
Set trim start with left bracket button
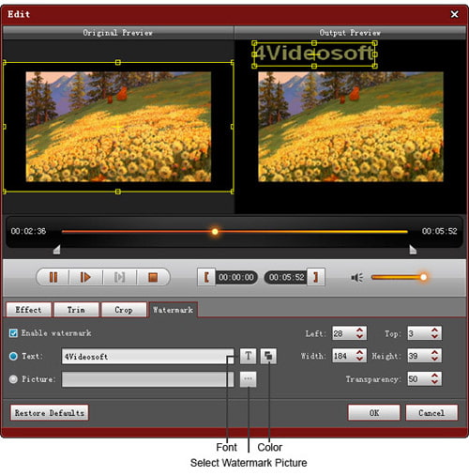pyautogui.click(x=206, y=277)
